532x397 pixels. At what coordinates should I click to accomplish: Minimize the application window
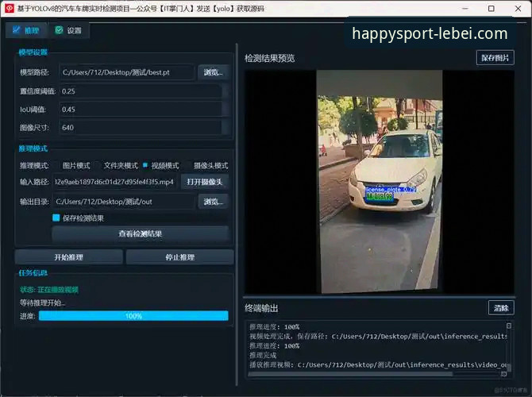465,9
